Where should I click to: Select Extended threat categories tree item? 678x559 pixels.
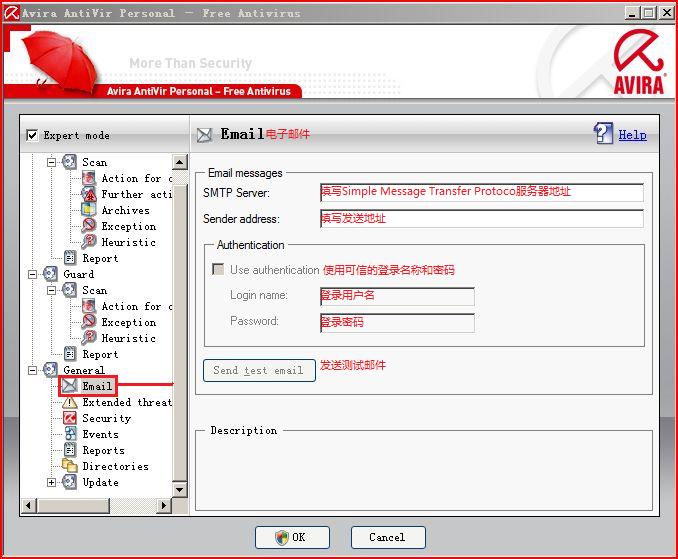pyautogui.click(x=127, y=402)
